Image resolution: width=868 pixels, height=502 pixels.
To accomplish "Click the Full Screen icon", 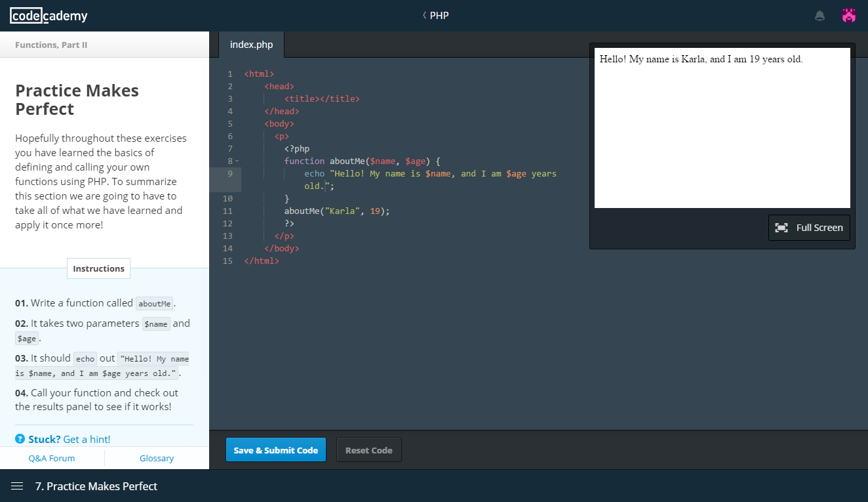I will tap(781, 228).
